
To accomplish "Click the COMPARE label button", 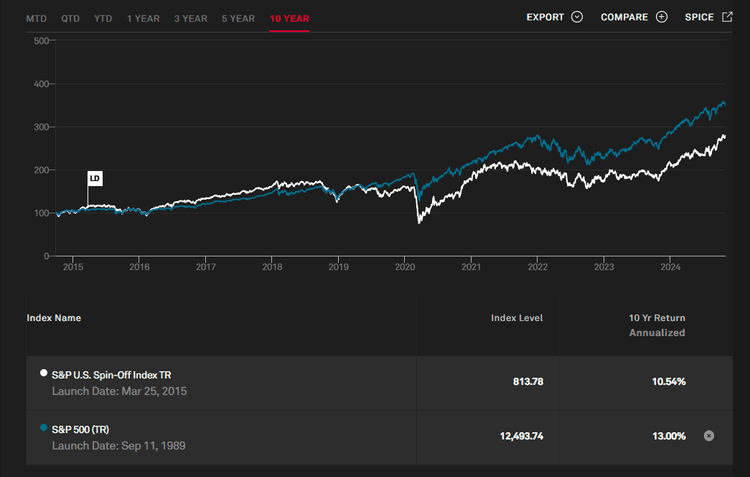I will click(624, 17).
